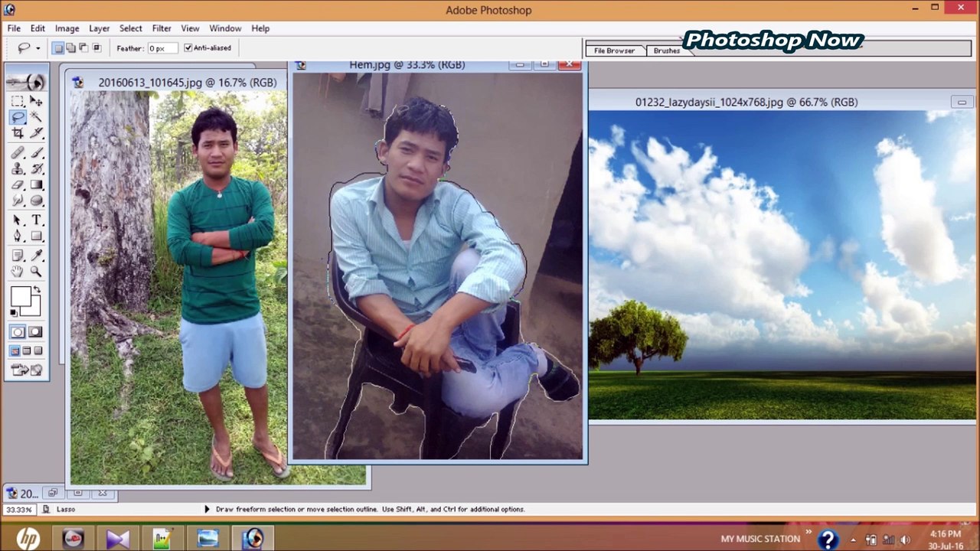
Task: Switch to Quick Mask mode
Action: tap(36, 331)
